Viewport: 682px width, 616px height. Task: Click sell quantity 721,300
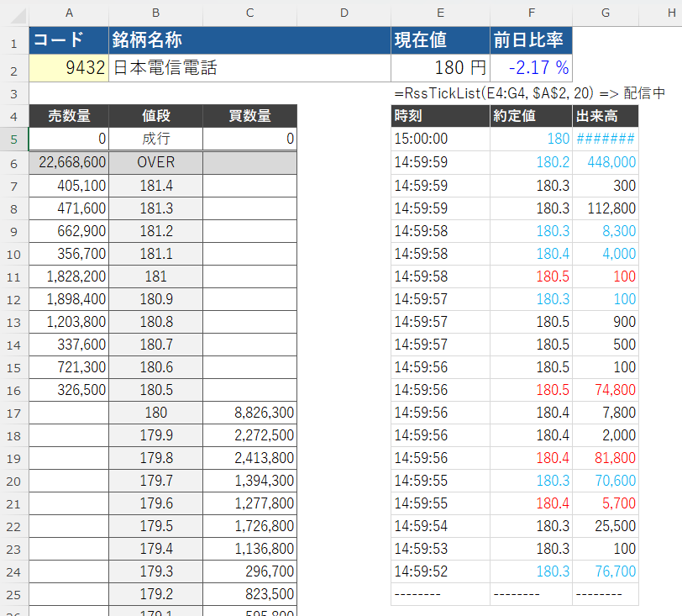click(69, 367)
